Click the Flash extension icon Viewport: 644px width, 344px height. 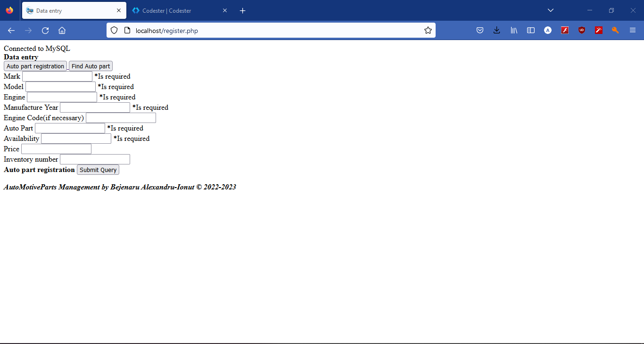tap(565, 31)
